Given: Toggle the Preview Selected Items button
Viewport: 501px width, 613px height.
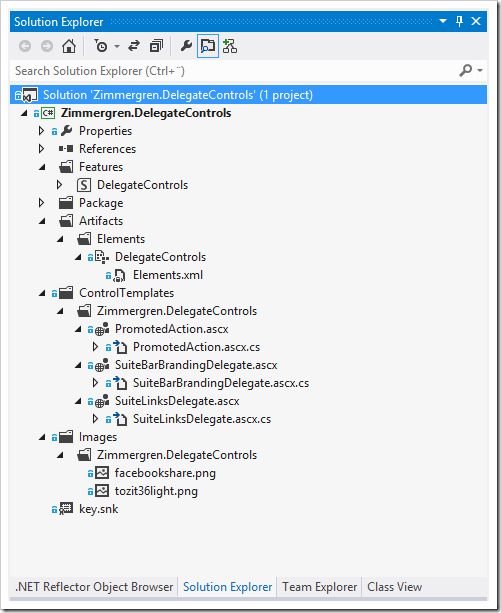Looking at the screenshot, I should pos(208,46).
